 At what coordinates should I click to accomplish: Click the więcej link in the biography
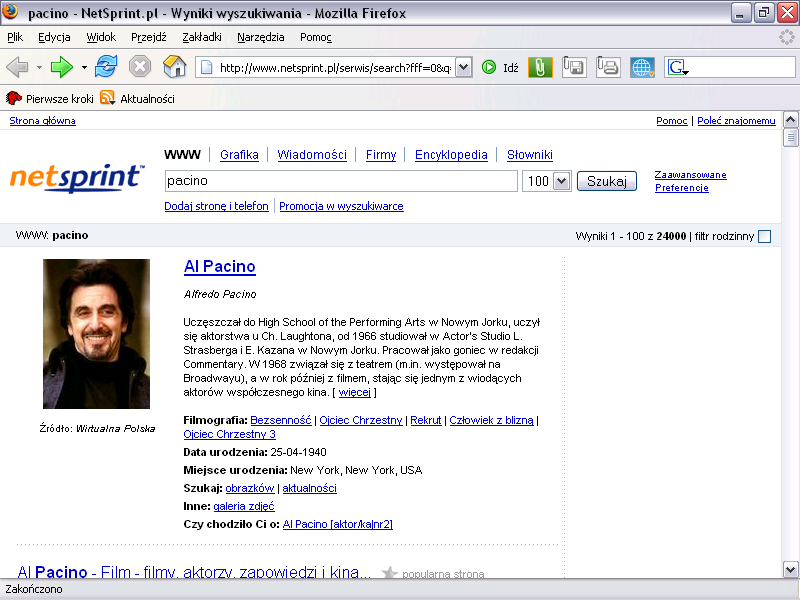pos(355,392)
